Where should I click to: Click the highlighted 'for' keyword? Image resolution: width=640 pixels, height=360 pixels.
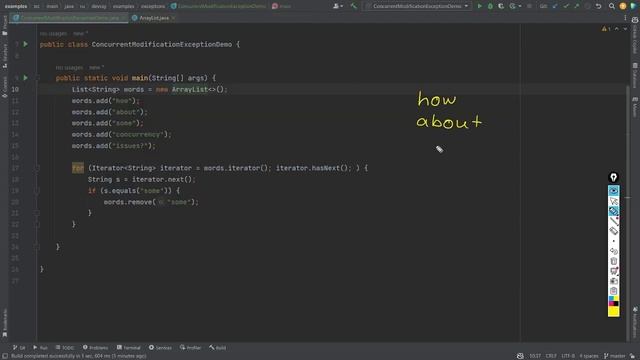78,168
